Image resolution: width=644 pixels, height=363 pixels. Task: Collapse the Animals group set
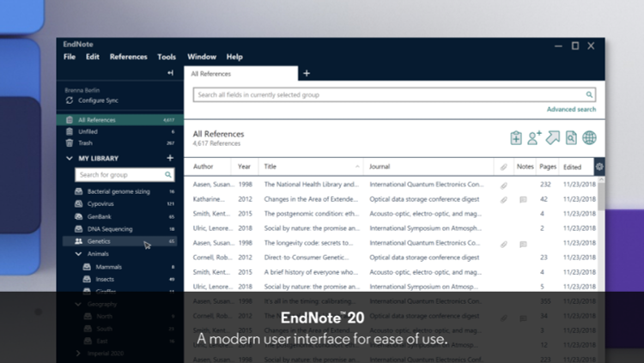pos(79,254)
